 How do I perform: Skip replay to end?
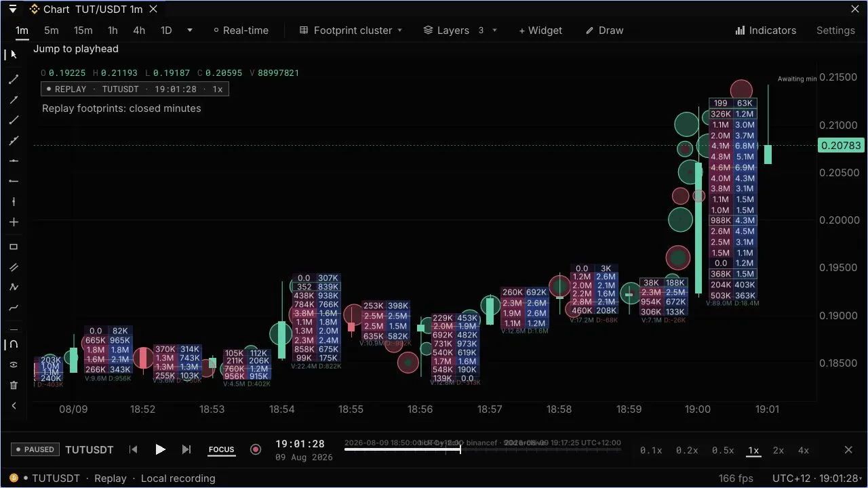pyautogui.click(x=186, y=449)
